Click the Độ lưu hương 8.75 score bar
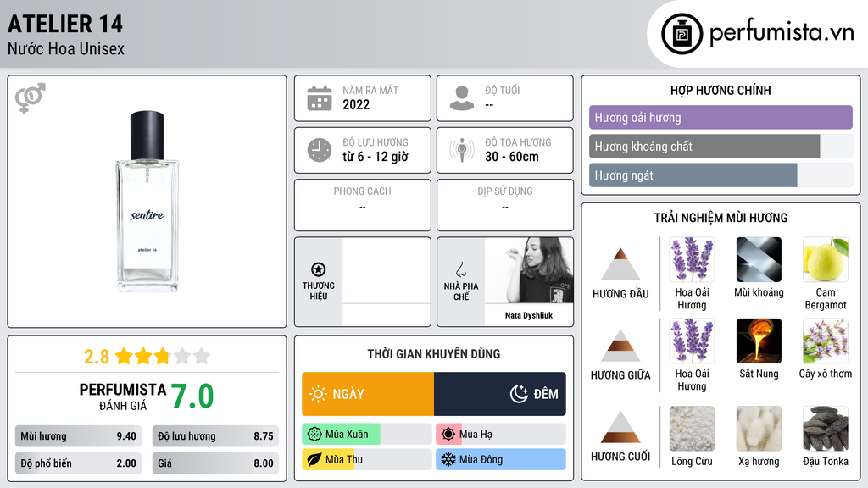The width and height of the screenshot is (868, 488). tap(215, 436)
